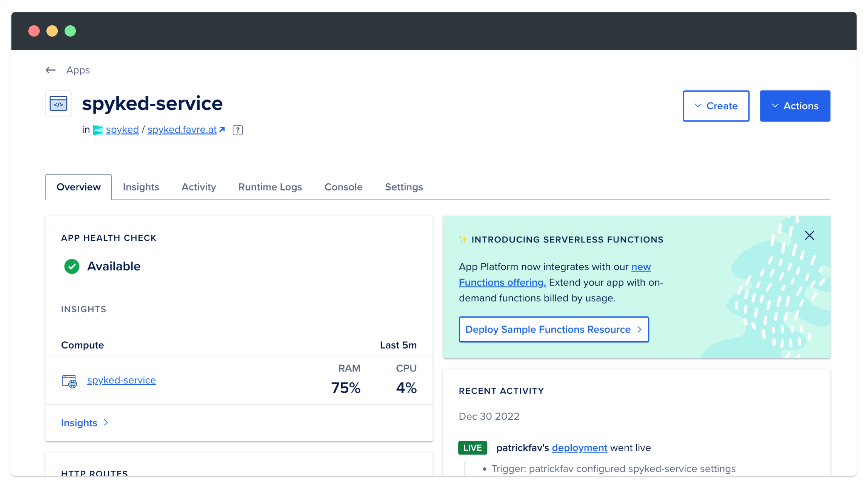Click the web service globe icon
868x488 pixels.
pos(69,381)
